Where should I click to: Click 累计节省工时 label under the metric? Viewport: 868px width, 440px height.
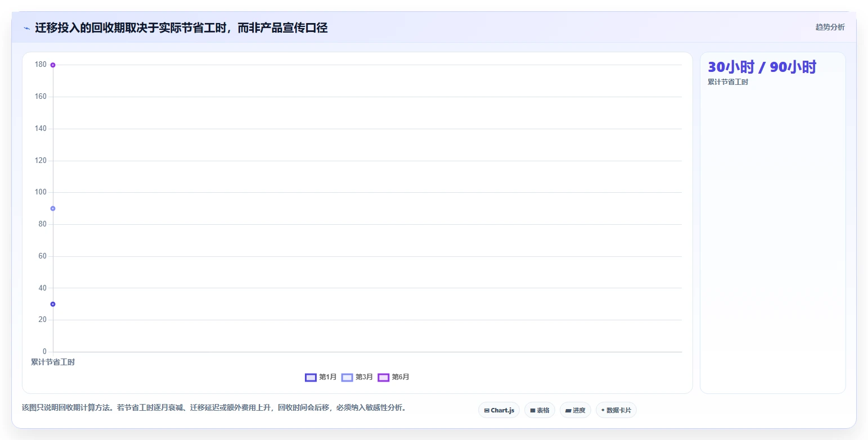[728, 82]
